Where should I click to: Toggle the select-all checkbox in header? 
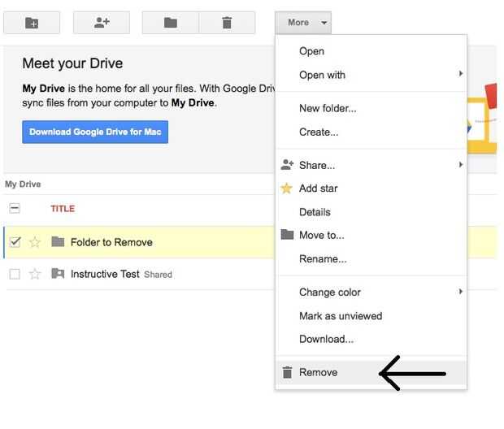click(15, 209)
